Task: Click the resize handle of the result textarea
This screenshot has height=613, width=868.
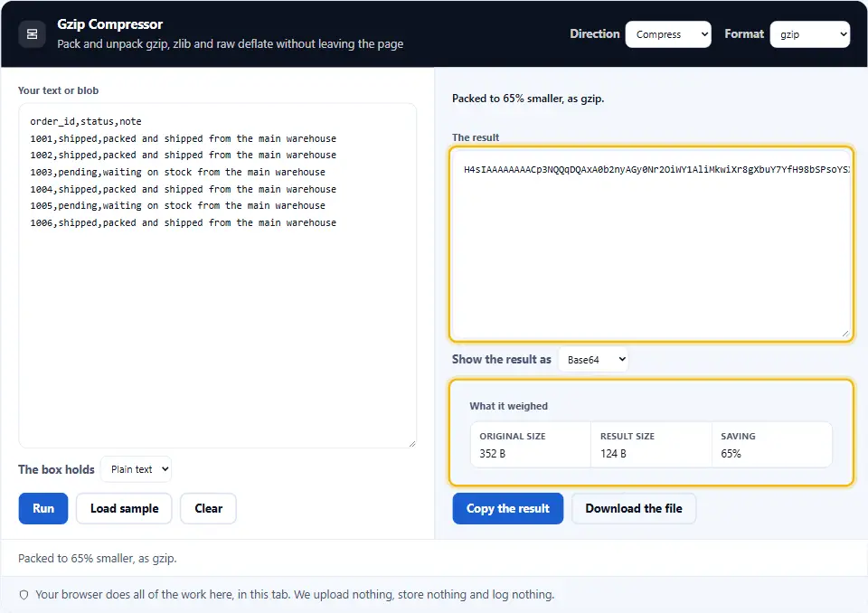Action: pos(845,334)
